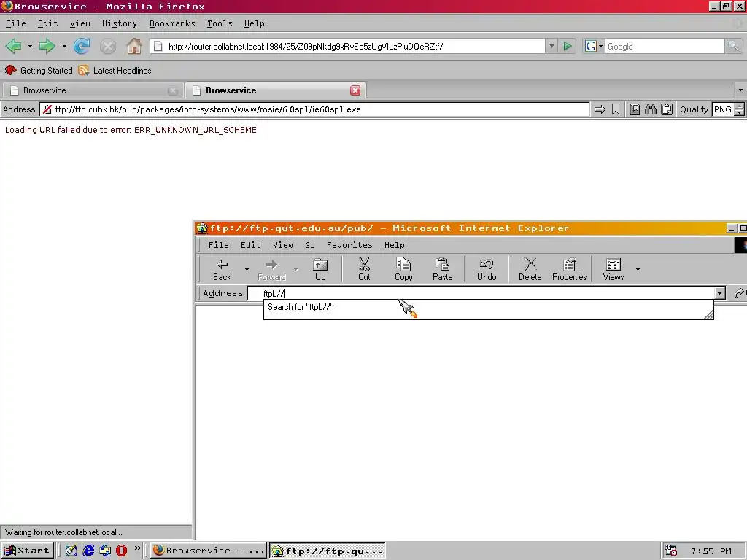Close the inactive first Browservice tab
The image size is (747, 560).
(172, 90)
